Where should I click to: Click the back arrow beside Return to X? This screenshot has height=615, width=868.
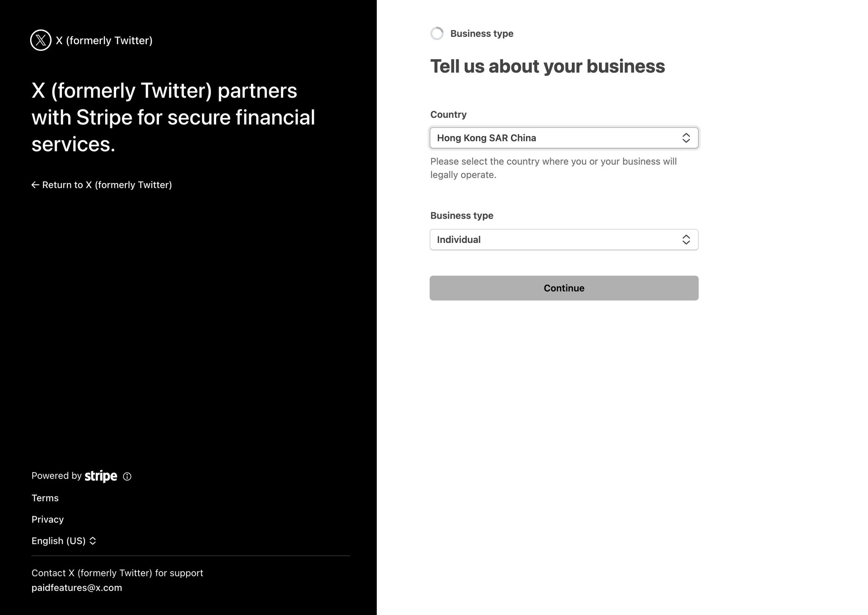point(36,185)
